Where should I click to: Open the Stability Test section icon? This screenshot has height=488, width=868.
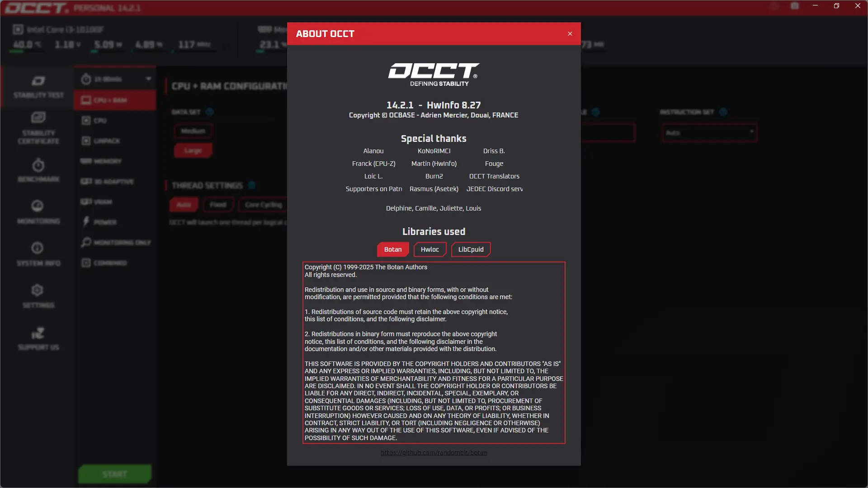pyautogui.click(x=38, y=81)
